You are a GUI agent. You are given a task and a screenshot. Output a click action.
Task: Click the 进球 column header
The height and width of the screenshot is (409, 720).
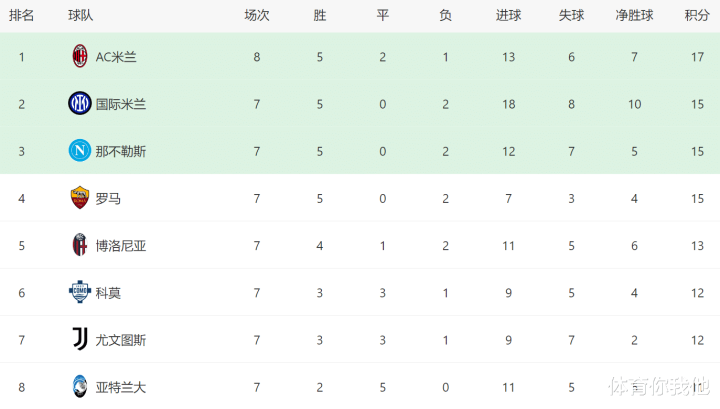click(x=508, y=15)
